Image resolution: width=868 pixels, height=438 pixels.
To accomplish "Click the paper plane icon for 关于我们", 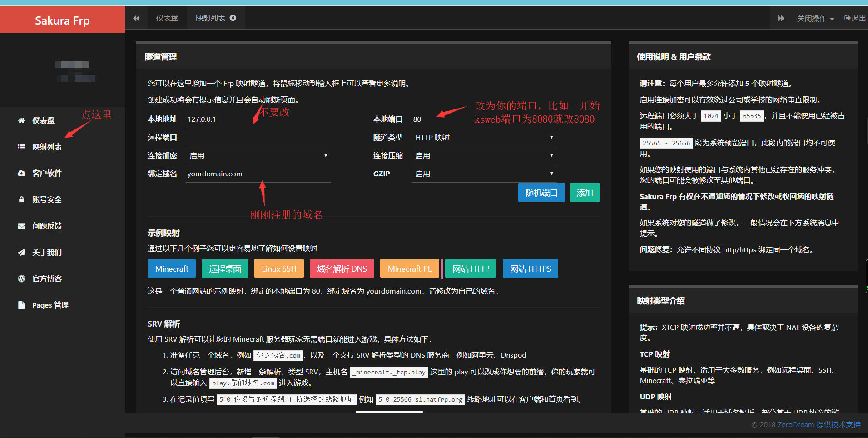I will pyautogui.click(x=21, y=252).
